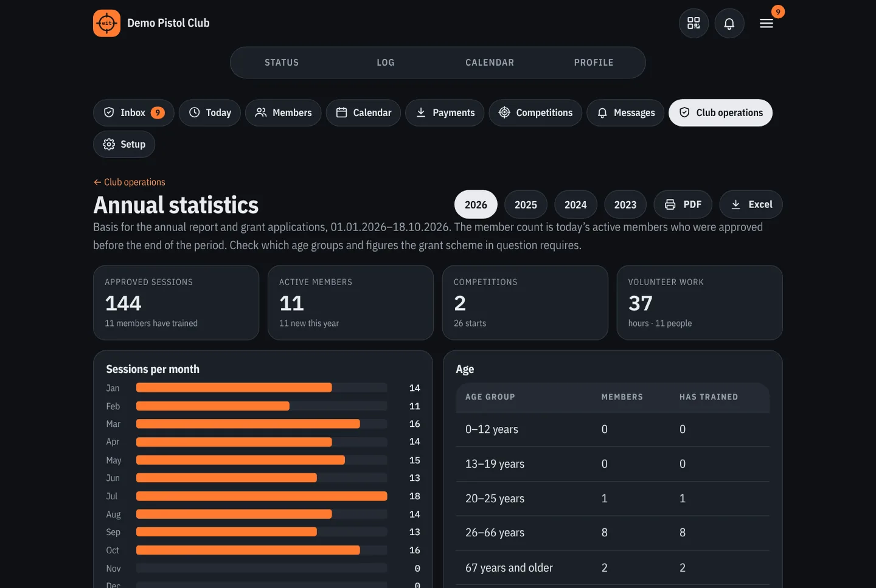The image size is (876, 588).
Task: Click the Calendar pill in section row
Action: [363, 112]
